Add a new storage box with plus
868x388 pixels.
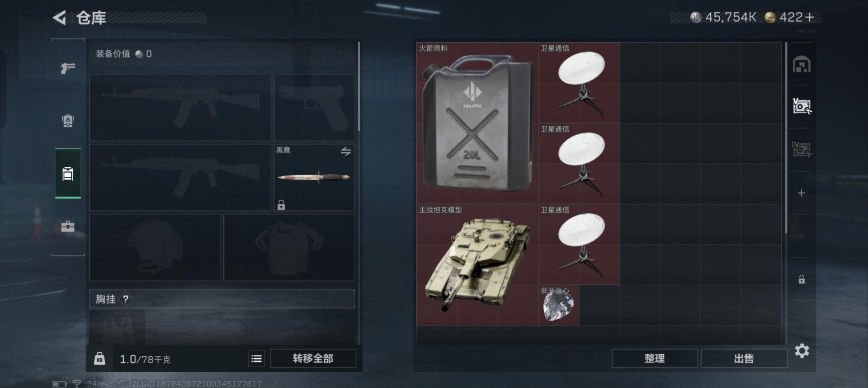(802, 193)
